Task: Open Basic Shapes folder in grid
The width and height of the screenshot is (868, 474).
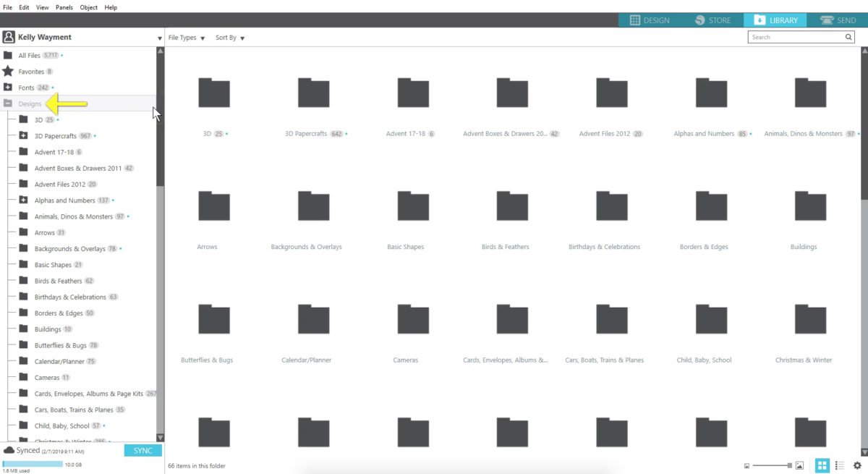Action: coord(413,205)
